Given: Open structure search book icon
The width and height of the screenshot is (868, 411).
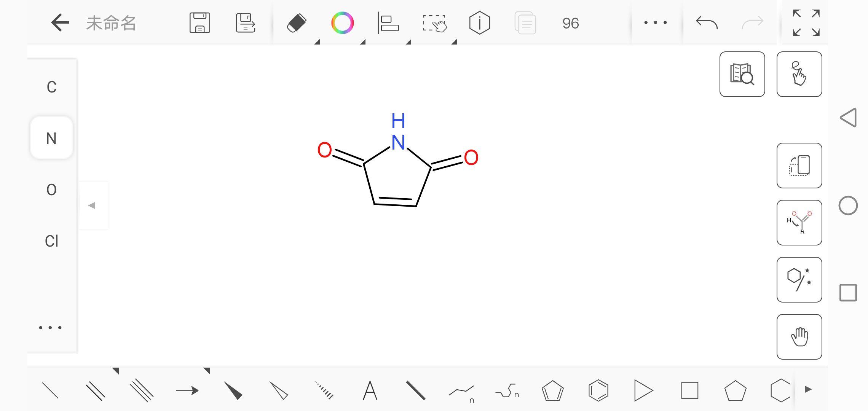Looking at the screenshot, I should [742, 74].
